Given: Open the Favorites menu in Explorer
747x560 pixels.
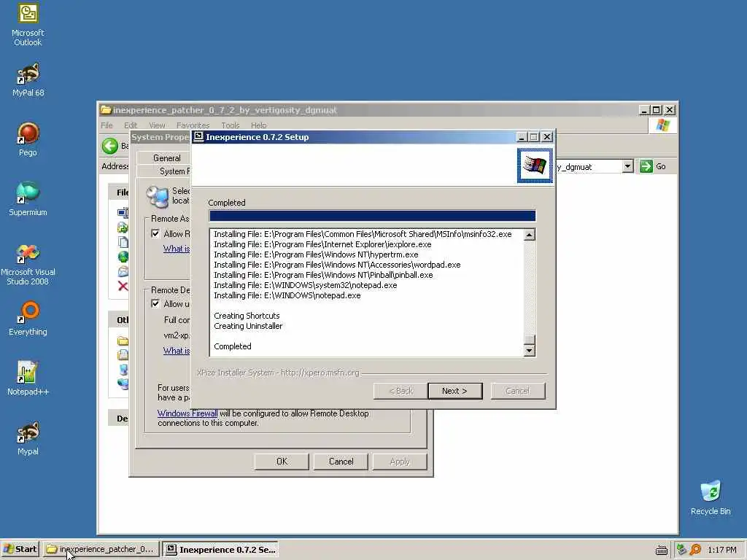Looking at the screenshot, I should click(193, 125).
